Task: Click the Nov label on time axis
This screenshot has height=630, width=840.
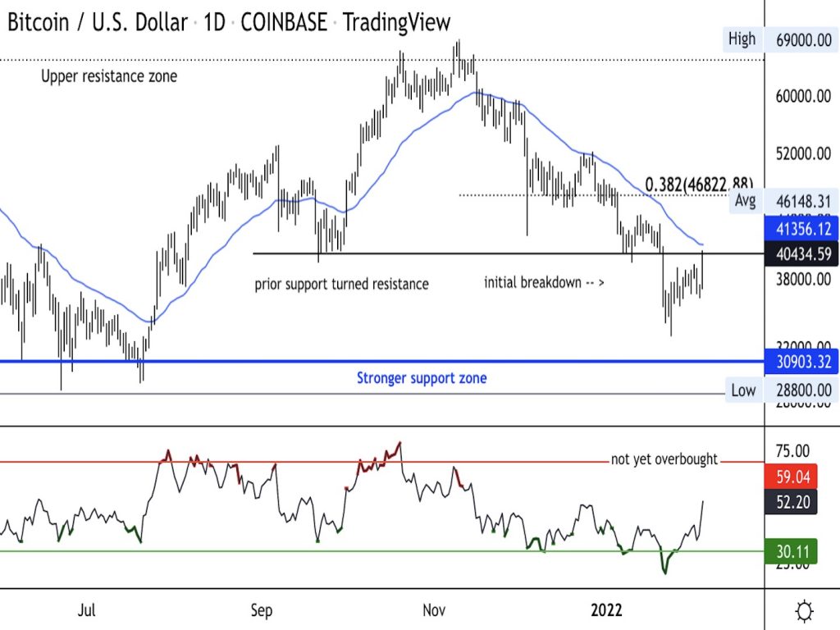Action: pyautogui.click(x=434, y=610)
